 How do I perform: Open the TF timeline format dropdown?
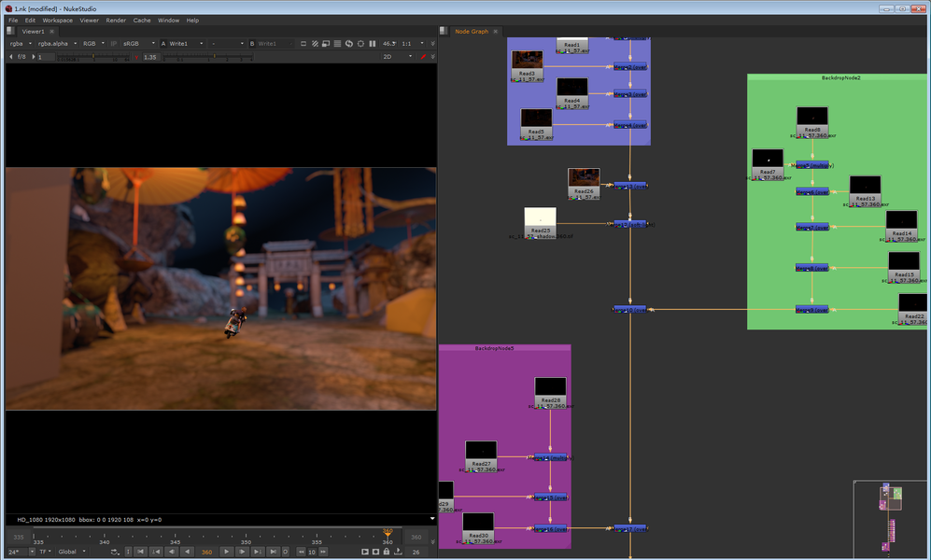coord(45,552)
